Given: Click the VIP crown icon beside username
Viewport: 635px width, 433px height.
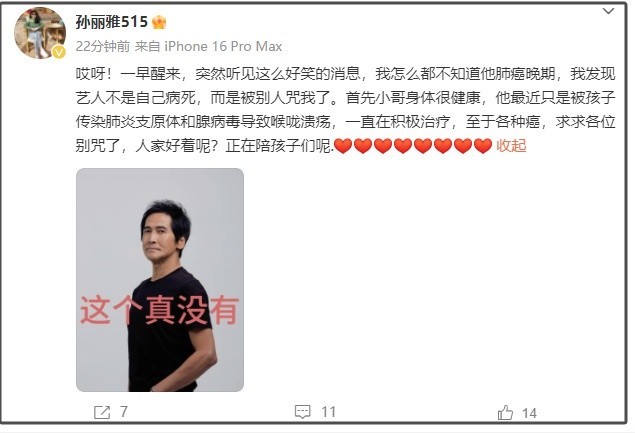Looking at the screenshot, I should pyautogui.click(x=159, y=22).
